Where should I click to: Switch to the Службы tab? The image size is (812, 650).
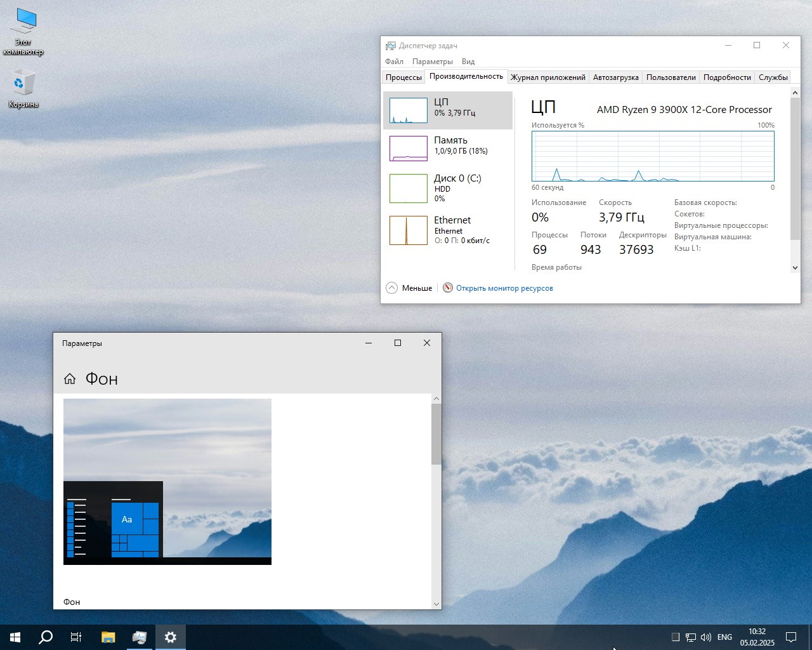pyautogui.click(x=773, y=77)
